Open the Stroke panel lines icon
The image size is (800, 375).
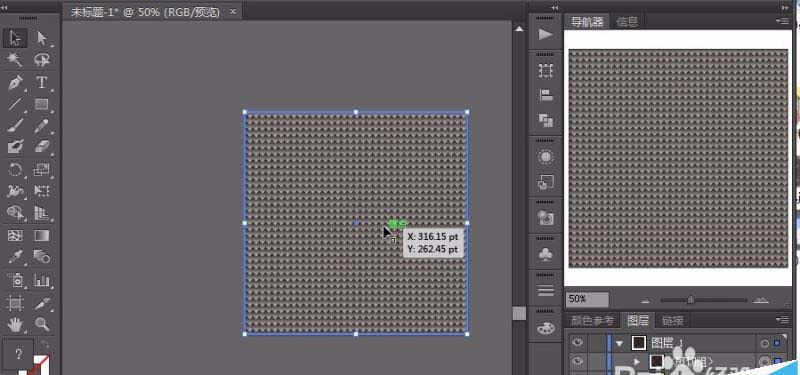545,291
